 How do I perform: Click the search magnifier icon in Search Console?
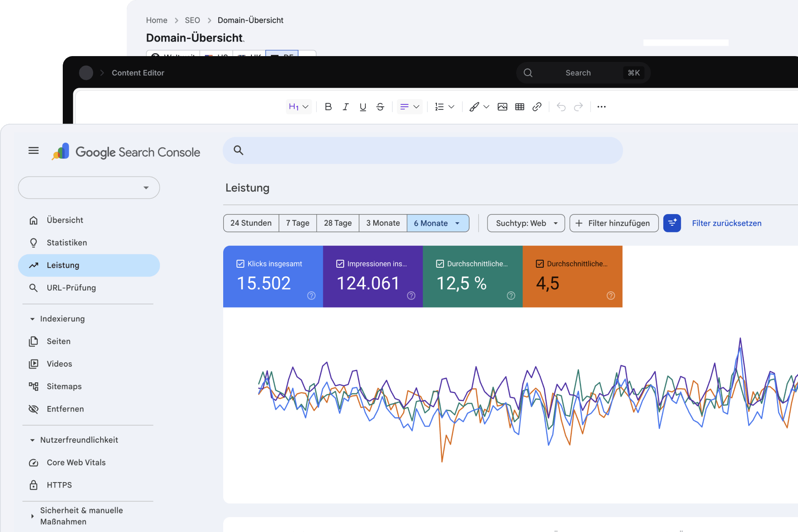[x=238, y=150]
